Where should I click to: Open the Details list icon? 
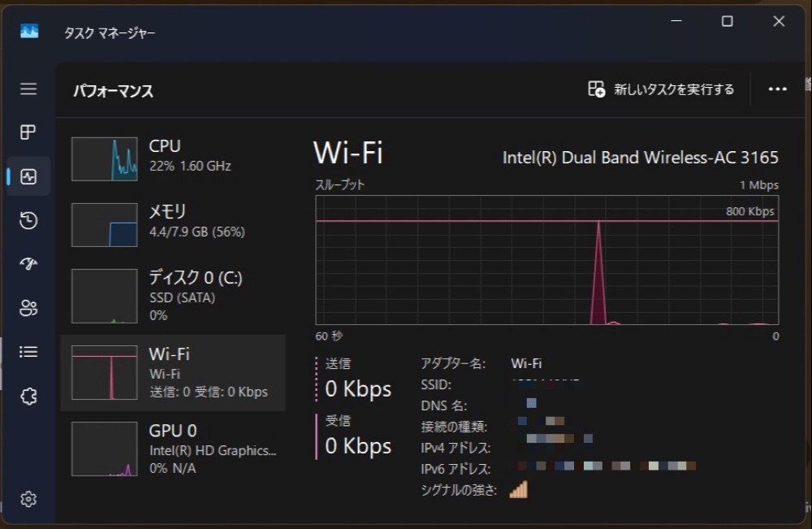pos(28,352)
